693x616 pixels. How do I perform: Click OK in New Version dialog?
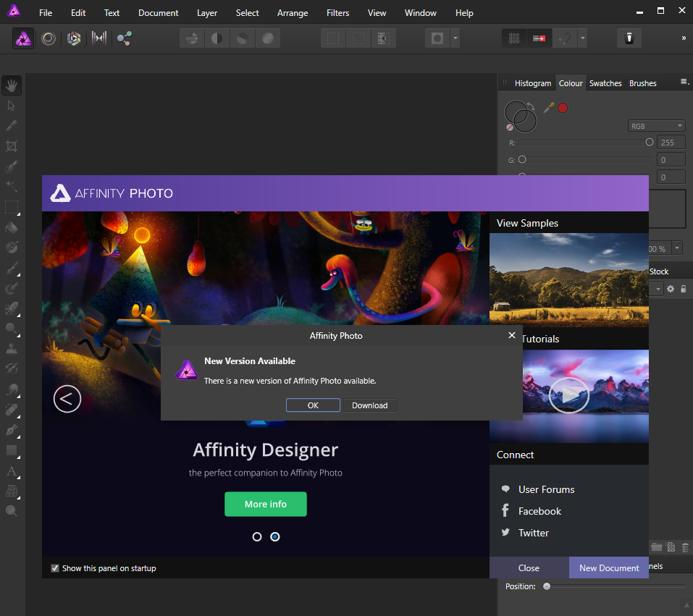click(313, 405)
